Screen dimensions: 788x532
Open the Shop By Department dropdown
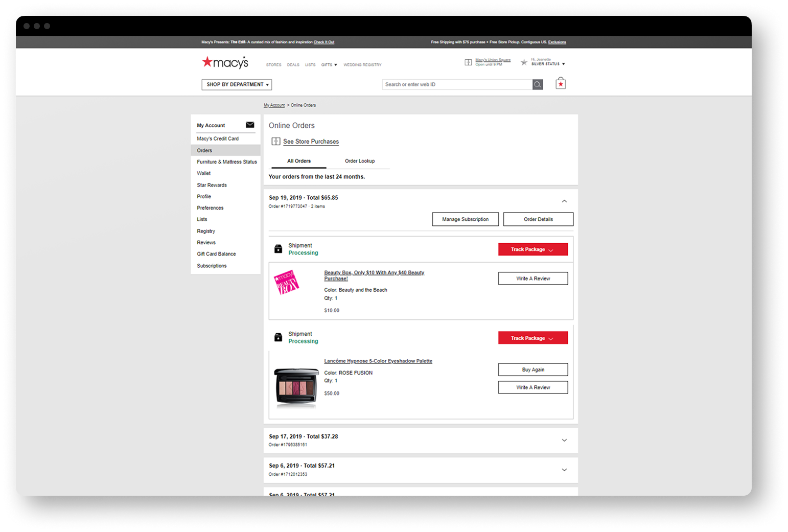pyautogui.click(x=237, y=84)
